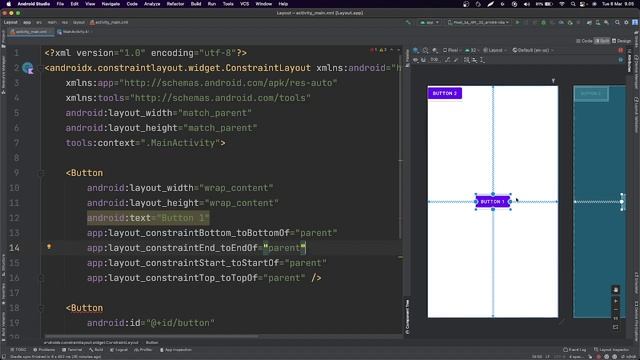This screenshot has width=640, height=360.
Task: Open IDE settings gear icon
Action: (x=626, y=22)
